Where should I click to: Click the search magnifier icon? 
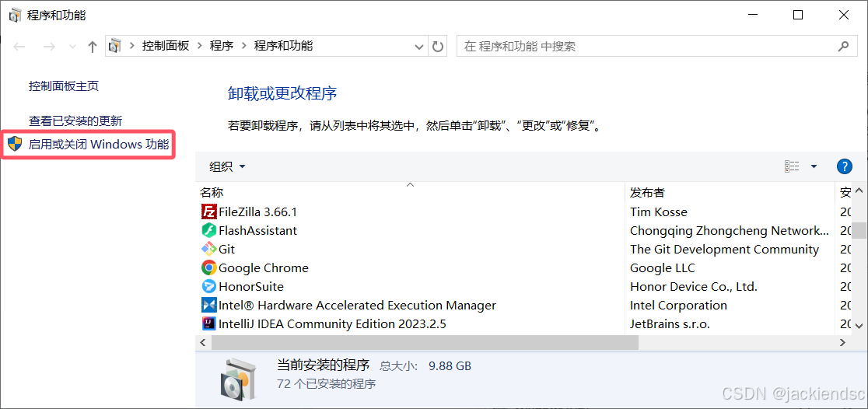click(843, 46)
